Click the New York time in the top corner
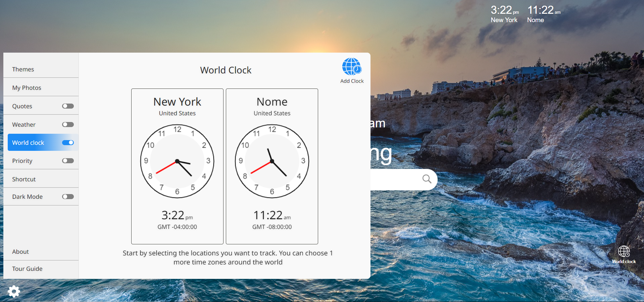The image size is (644, 302). (x=503, y=13)
